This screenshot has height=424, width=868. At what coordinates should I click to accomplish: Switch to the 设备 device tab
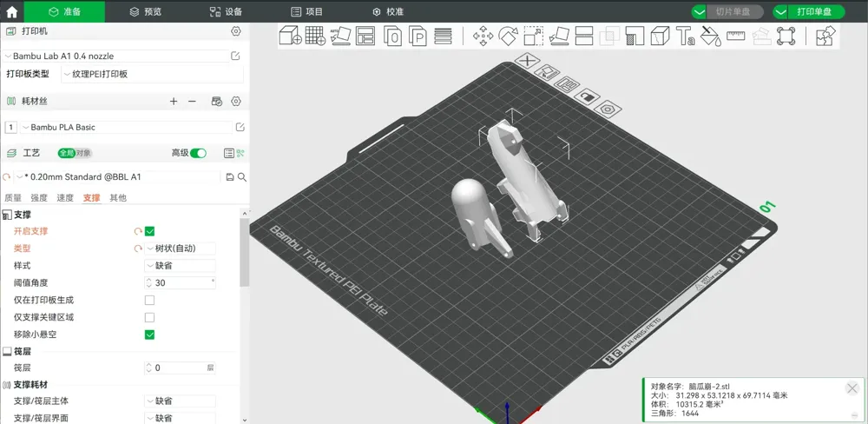click(x=226, y=11)
